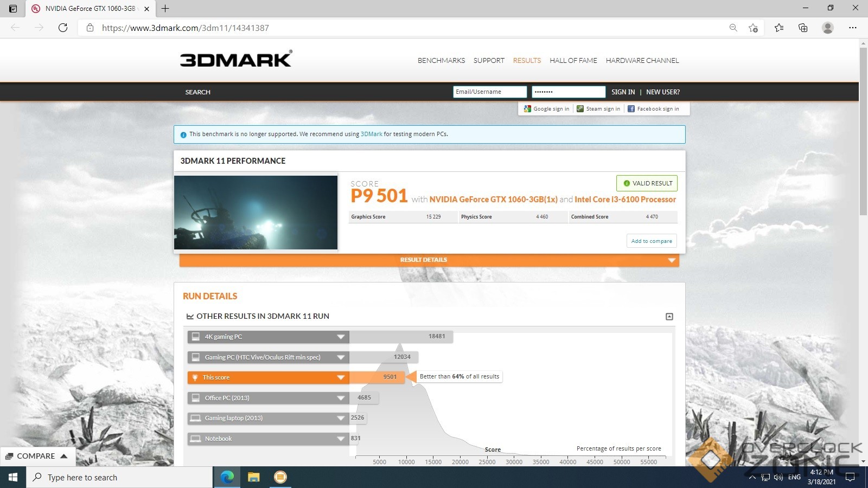Click the Valid Result badge
The width and height of the screenshot is (868, 488).
(x=647, y=183)
